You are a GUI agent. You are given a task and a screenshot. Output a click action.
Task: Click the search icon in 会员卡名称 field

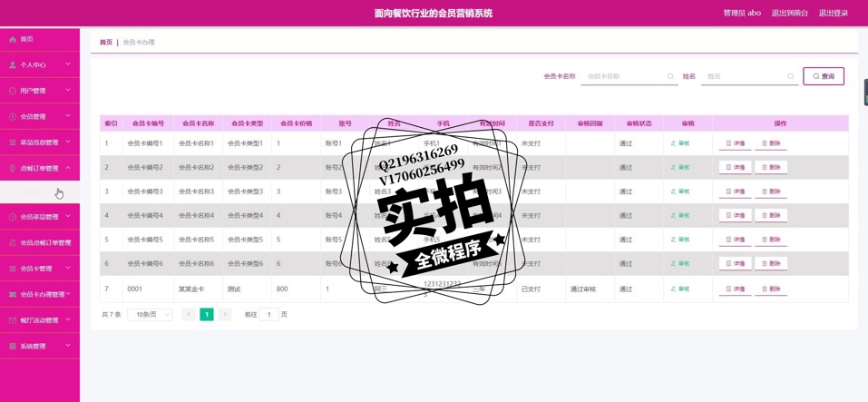coord(670,77)
